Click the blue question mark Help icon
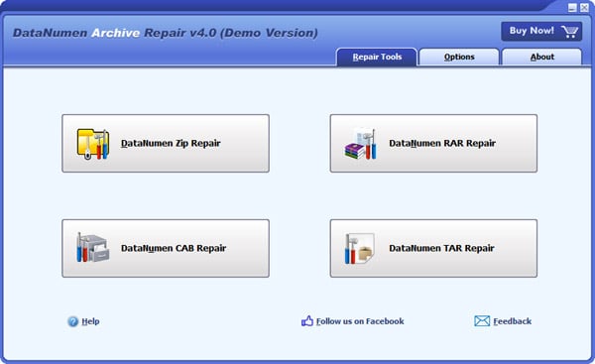Image resolution: width=595 pixels, height=364 pixels. pyautogui.click(x=72, y=321)
